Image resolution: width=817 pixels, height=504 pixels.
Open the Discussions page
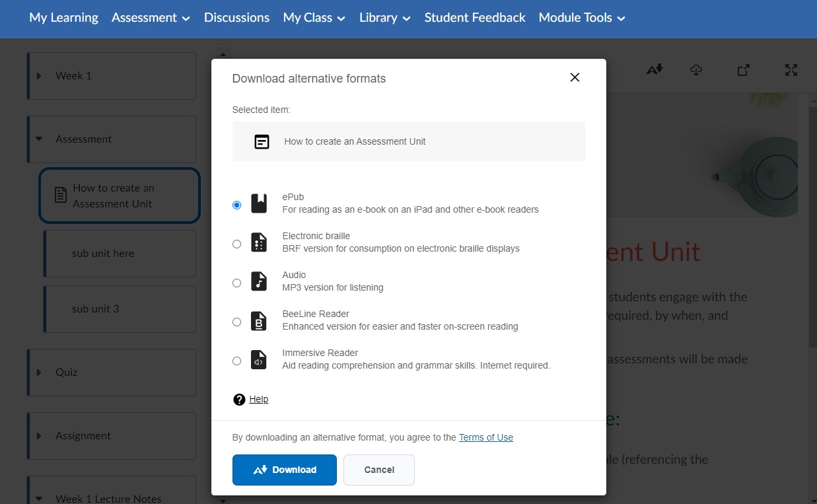pyautogui.click(x=236, y=18)
